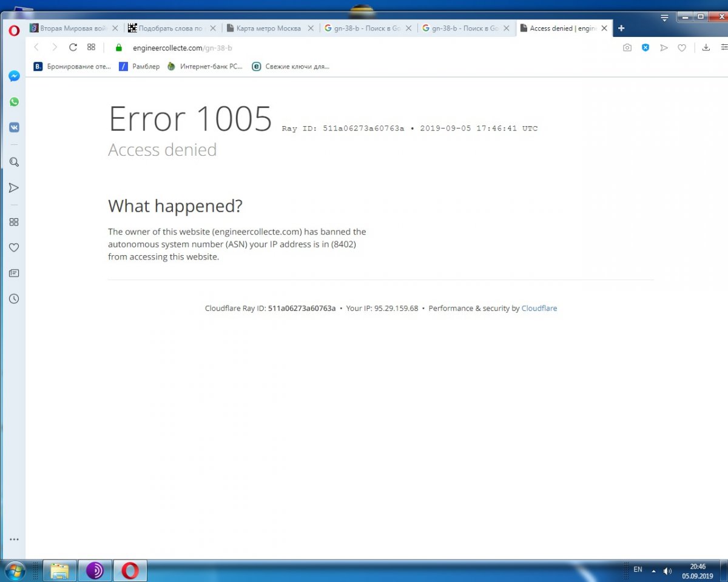Screen dimensions: 728x582
Task: Select the Access denied tab
Action: point(564,28)
